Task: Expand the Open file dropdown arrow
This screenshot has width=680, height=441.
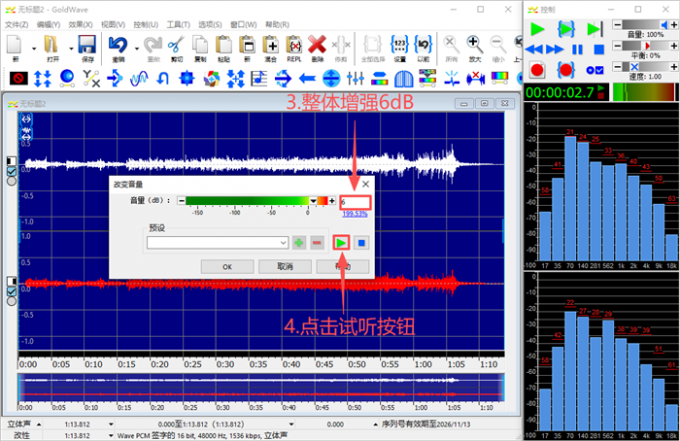Action: (x=71, y=49)
